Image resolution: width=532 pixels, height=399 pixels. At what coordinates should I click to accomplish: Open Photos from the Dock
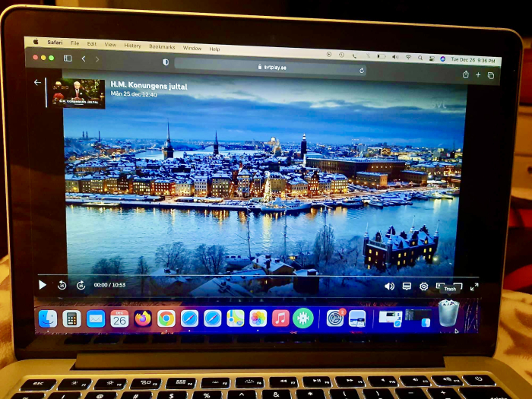click(x=258, y=319)
